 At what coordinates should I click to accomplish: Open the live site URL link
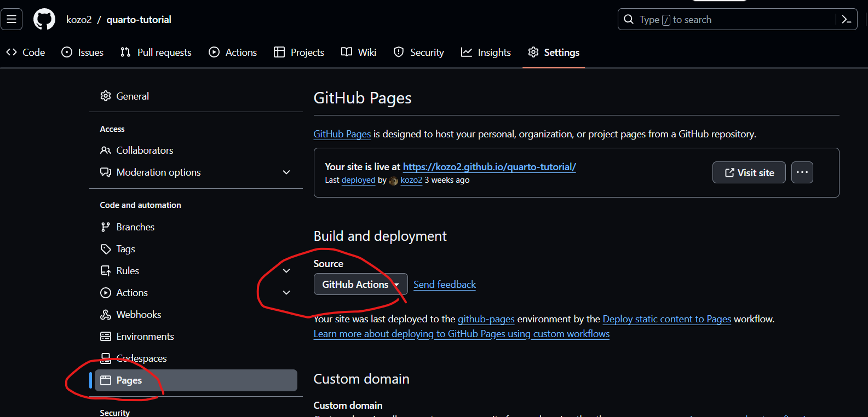point(489,167)
